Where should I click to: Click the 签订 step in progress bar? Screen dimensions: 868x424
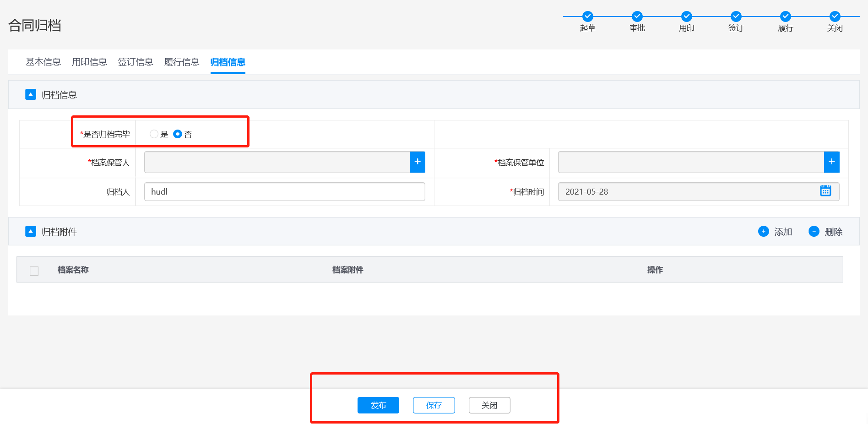point(736,21)
